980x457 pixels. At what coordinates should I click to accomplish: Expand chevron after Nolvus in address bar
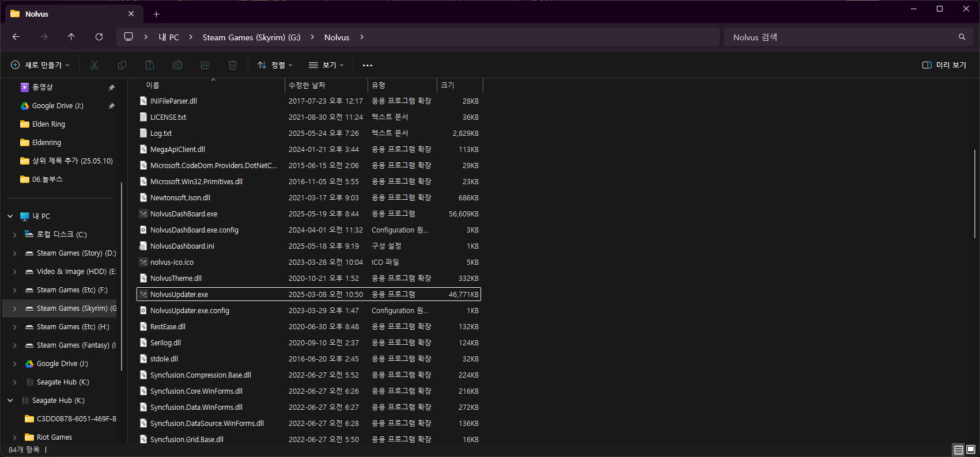tap(362, 37)
